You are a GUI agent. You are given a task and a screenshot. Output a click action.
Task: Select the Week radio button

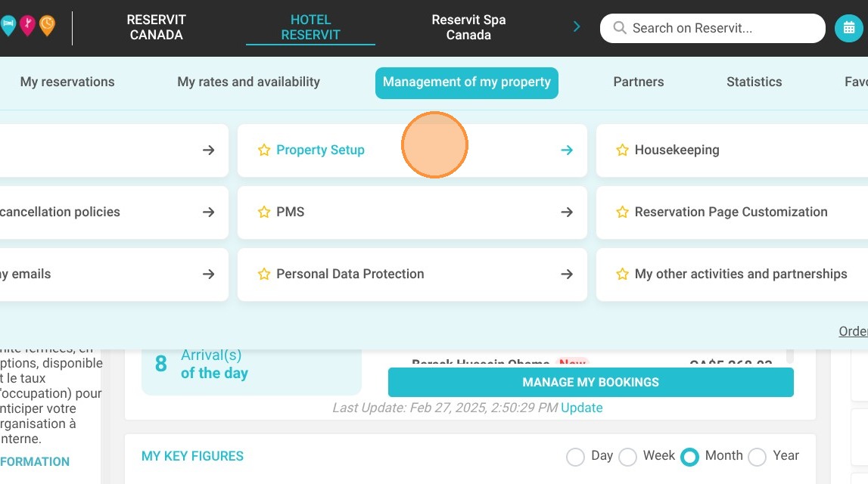pos(627,457)
